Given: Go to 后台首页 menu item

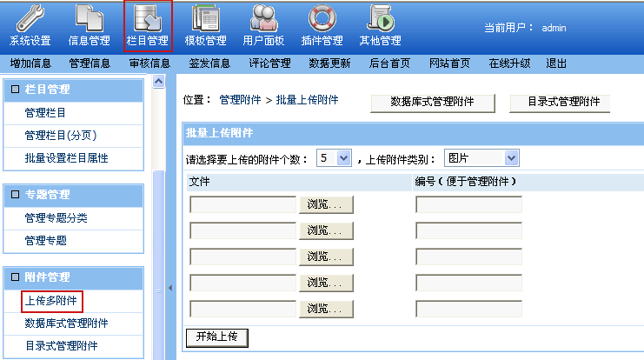Looking at the screenshot, I should 389,63.
